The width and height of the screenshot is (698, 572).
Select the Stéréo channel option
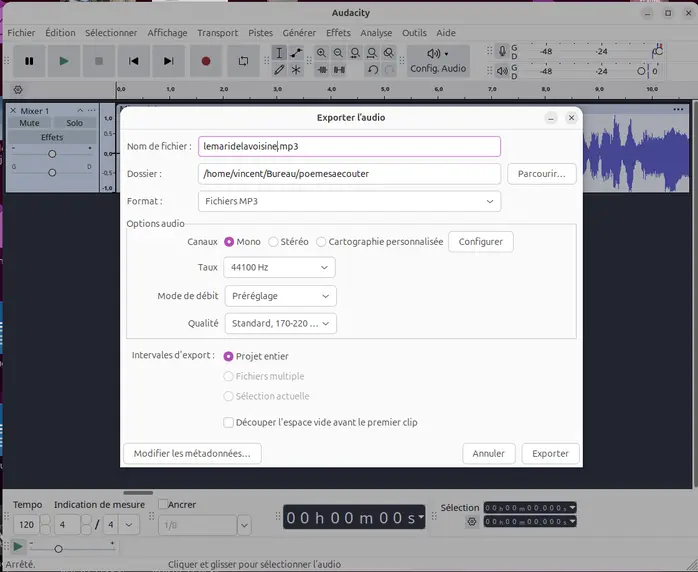coord(273,242)
